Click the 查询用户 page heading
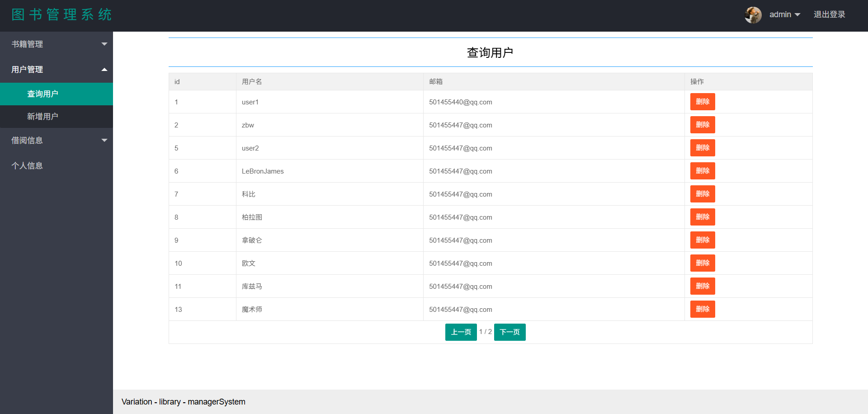Screen dimensions: 868x414 click(x=490, y=53)
